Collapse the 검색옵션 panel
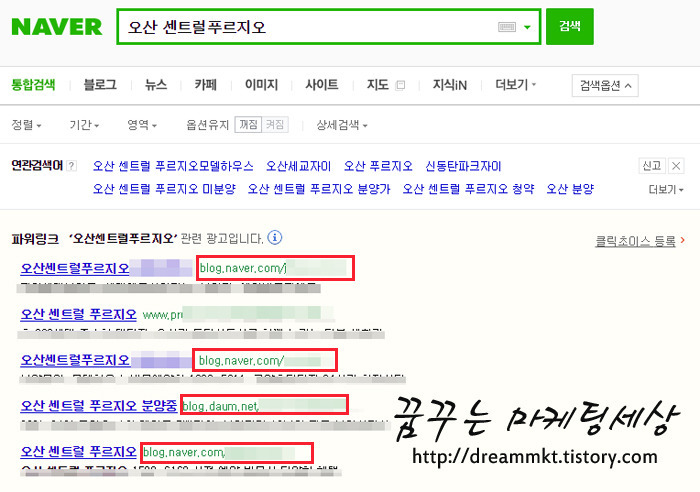The image size is (700, 492). point(605,85)
